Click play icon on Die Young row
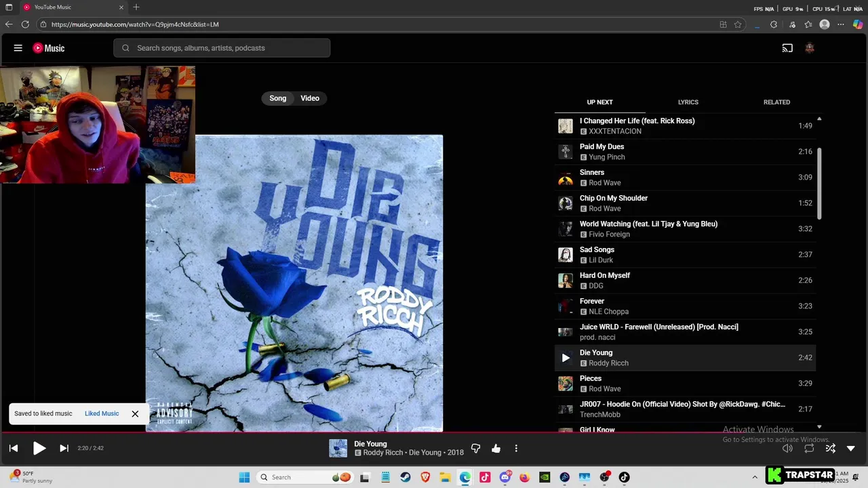 pyautogui.click(x=566, y=358)
